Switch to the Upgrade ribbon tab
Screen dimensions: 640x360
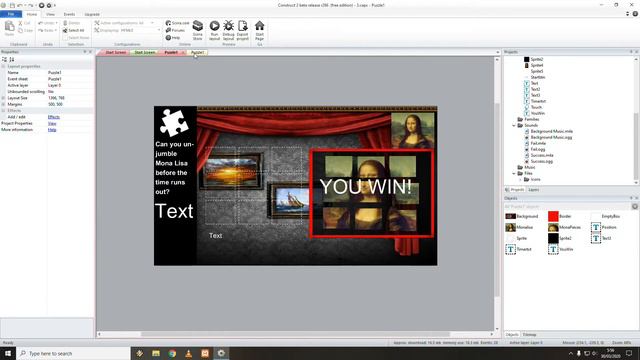click(x=92, y=14)
